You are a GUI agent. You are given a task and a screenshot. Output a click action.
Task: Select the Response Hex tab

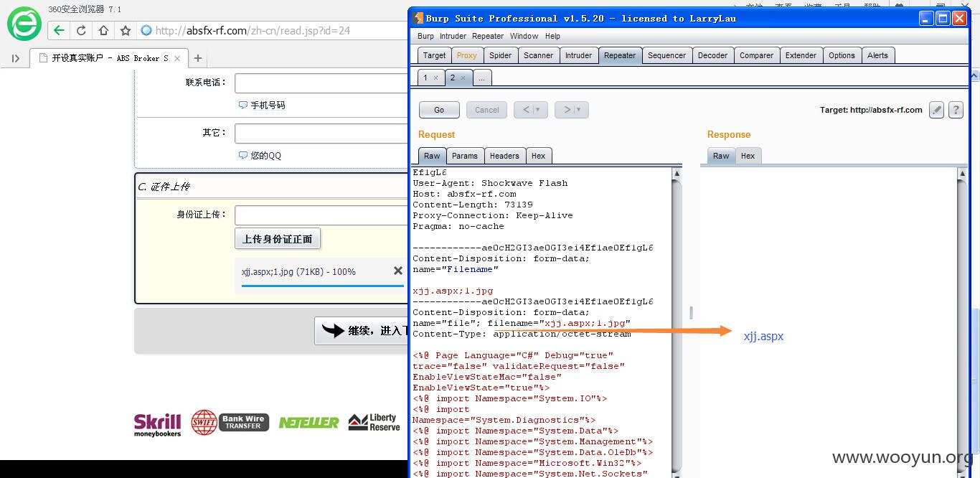pyautogui.click(x=748, y=156)
